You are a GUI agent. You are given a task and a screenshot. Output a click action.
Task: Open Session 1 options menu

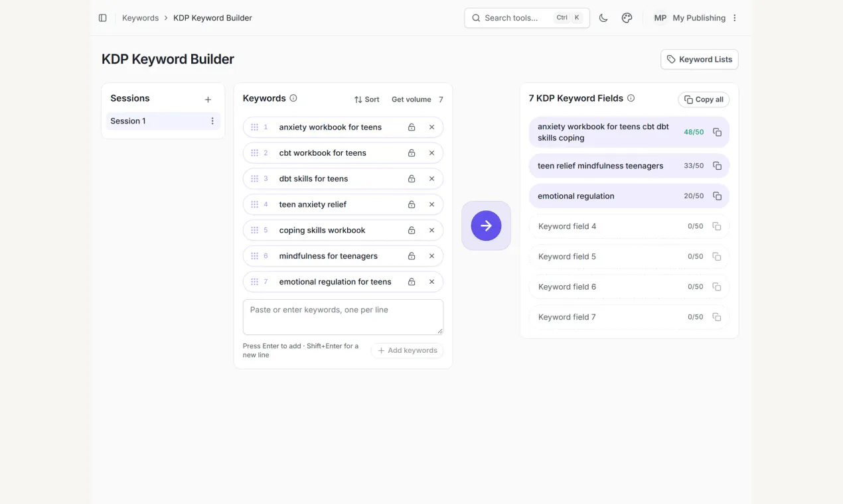212,121
